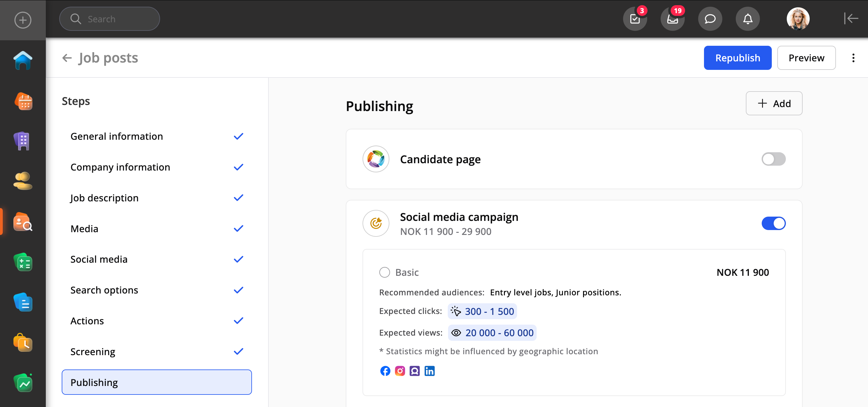Click the notifications bell icon

pos(747,19)
